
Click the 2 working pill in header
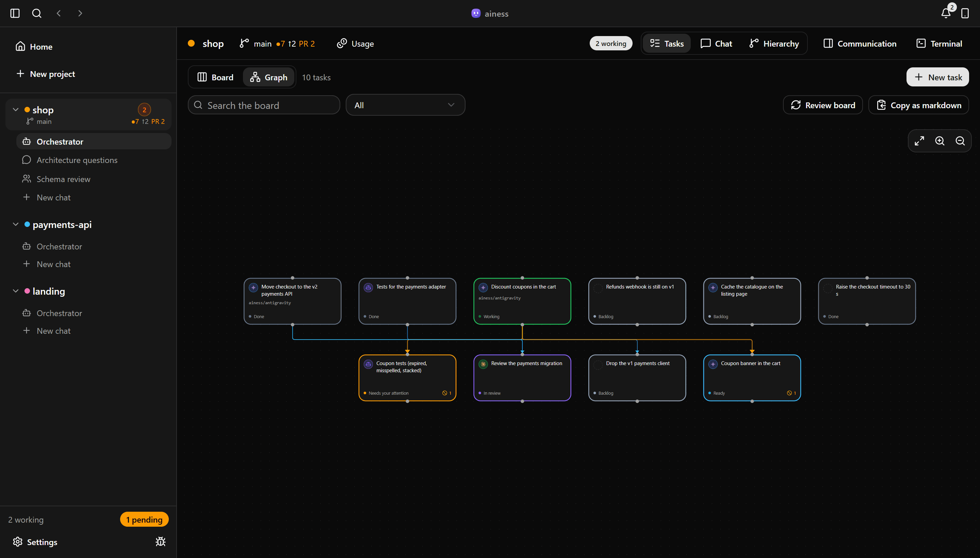click(x=611, y=44)
